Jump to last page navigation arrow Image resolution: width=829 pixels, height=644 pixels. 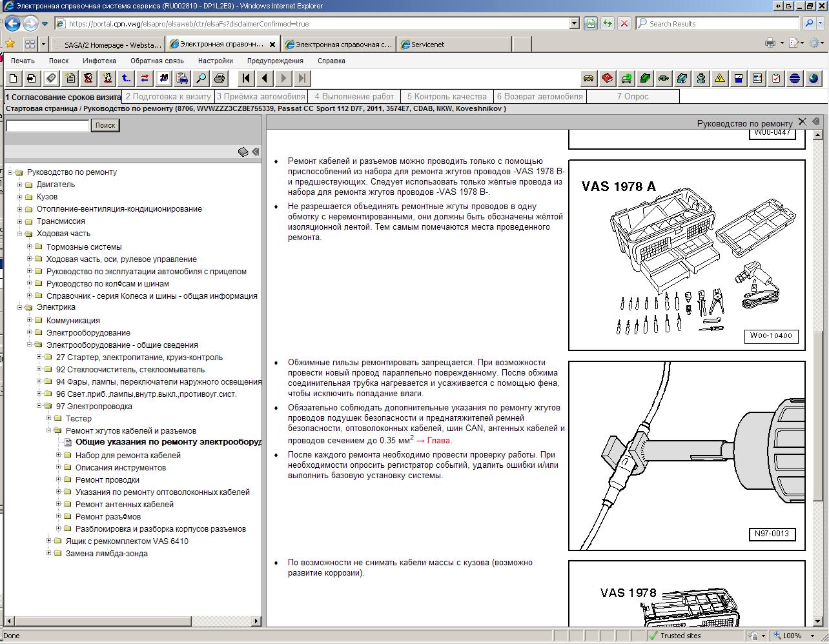click(x=302, y=78)
